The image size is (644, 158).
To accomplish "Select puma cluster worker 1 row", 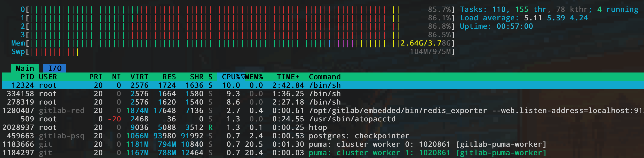I will (x=427, y=153).
